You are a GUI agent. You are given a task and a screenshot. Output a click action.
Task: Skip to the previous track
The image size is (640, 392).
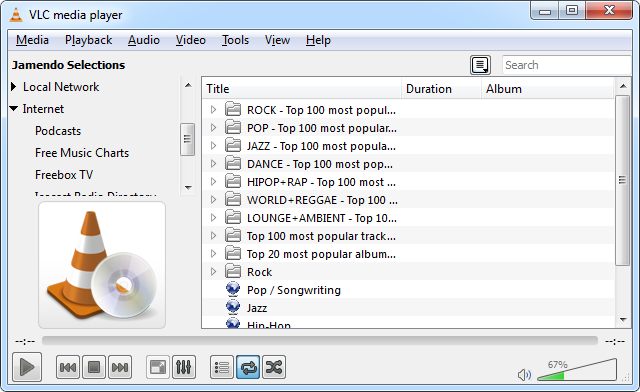coord(68,367)
